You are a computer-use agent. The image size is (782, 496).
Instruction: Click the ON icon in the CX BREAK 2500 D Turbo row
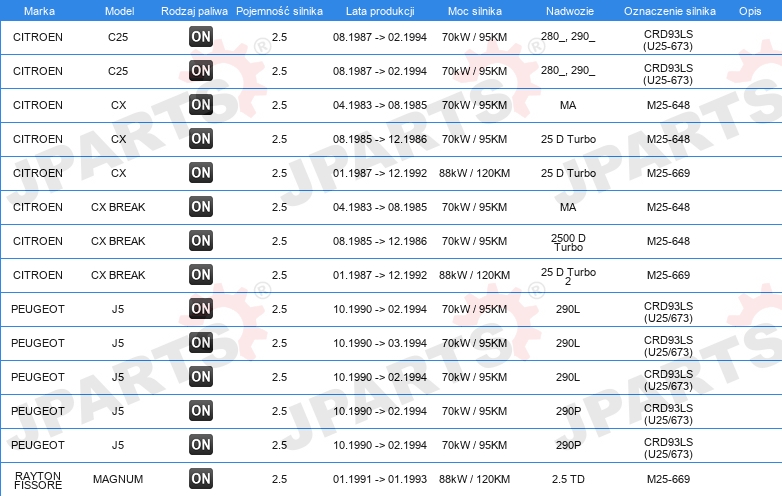pyautogui.click(x=201, y=241)
